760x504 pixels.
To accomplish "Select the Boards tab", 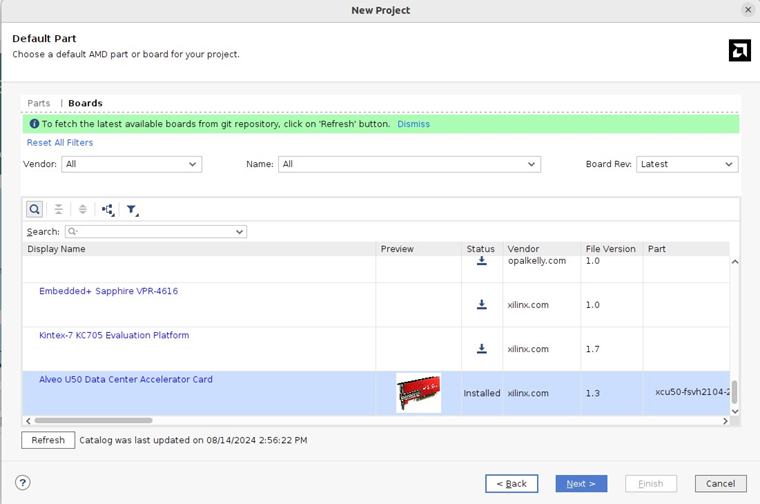I will (85, 103).
